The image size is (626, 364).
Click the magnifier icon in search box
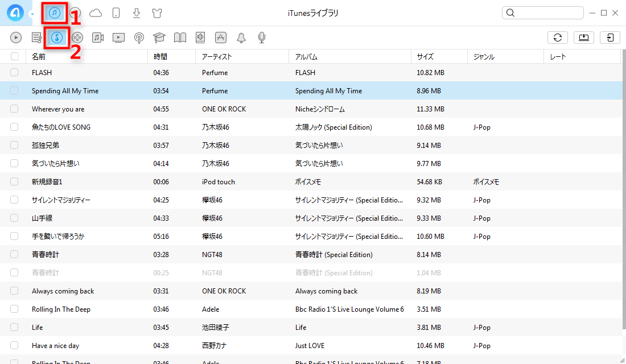coord(510,13)
